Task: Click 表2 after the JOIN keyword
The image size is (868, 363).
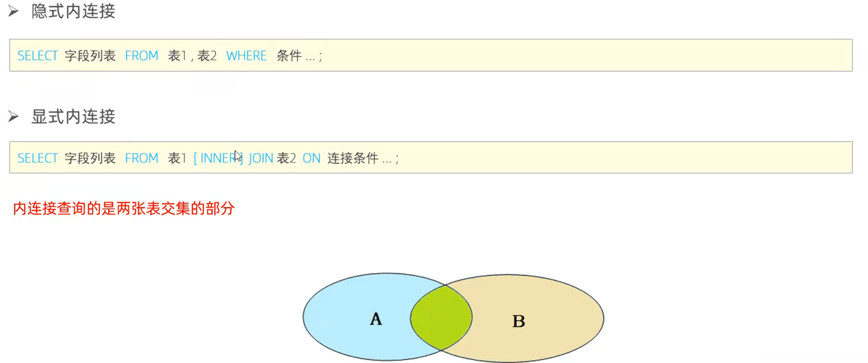Action: coord(286,158)
